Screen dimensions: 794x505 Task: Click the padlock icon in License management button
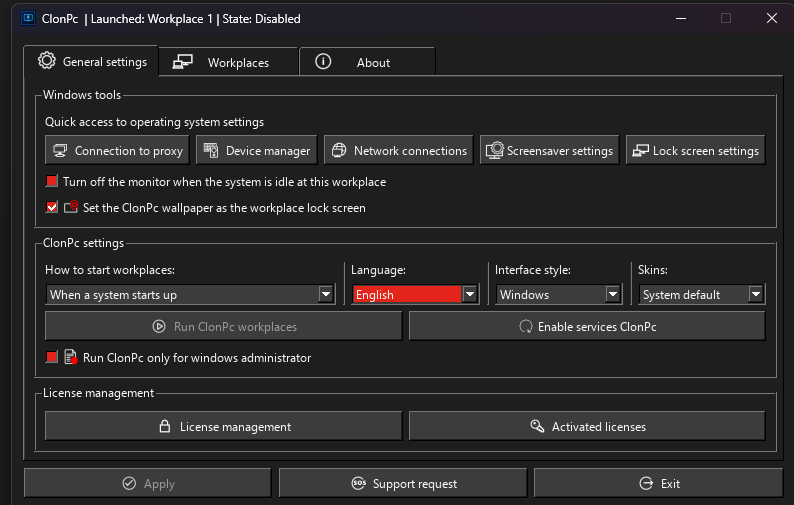pyautogui.click(x=165, y=426)
